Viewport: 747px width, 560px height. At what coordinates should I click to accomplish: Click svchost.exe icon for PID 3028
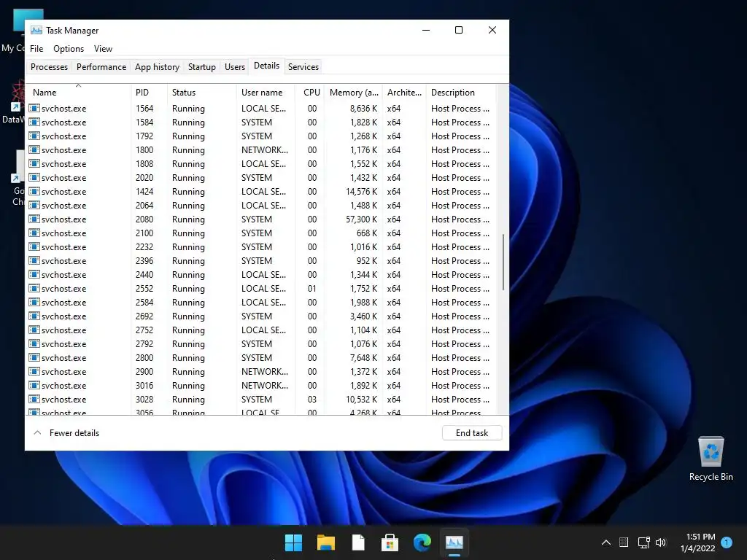tap(34, 399)
